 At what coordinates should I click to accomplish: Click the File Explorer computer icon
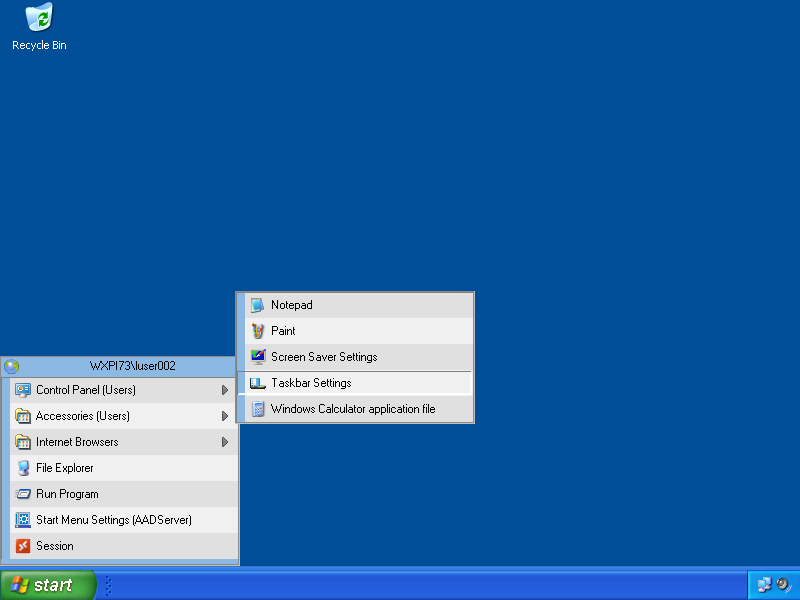pos(23,468)
